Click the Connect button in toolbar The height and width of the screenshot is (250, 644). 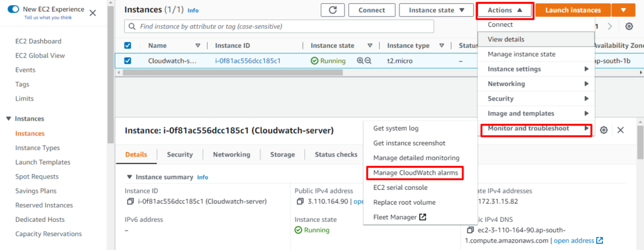pyautogui.click(x=372, y=10)
